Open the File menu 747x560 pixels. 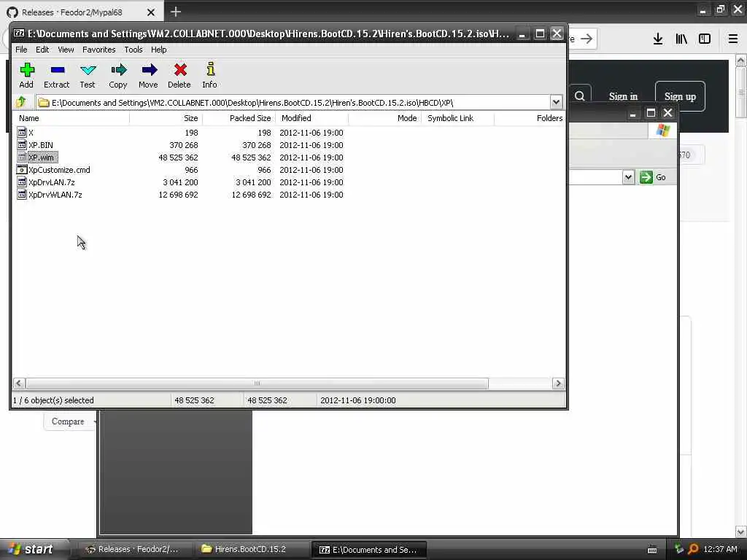21,50
